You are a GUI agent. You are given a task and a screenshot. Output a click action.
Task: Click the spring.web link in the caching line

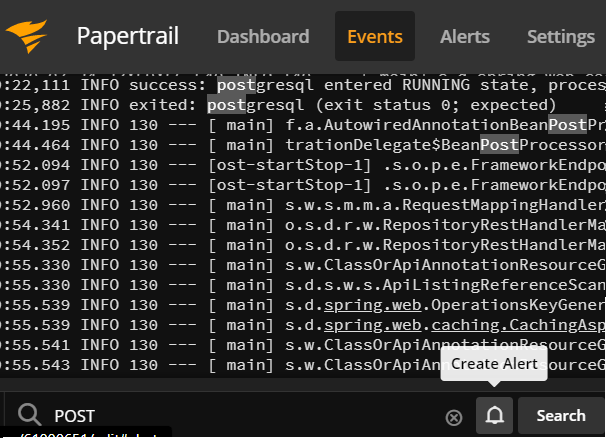373,326
